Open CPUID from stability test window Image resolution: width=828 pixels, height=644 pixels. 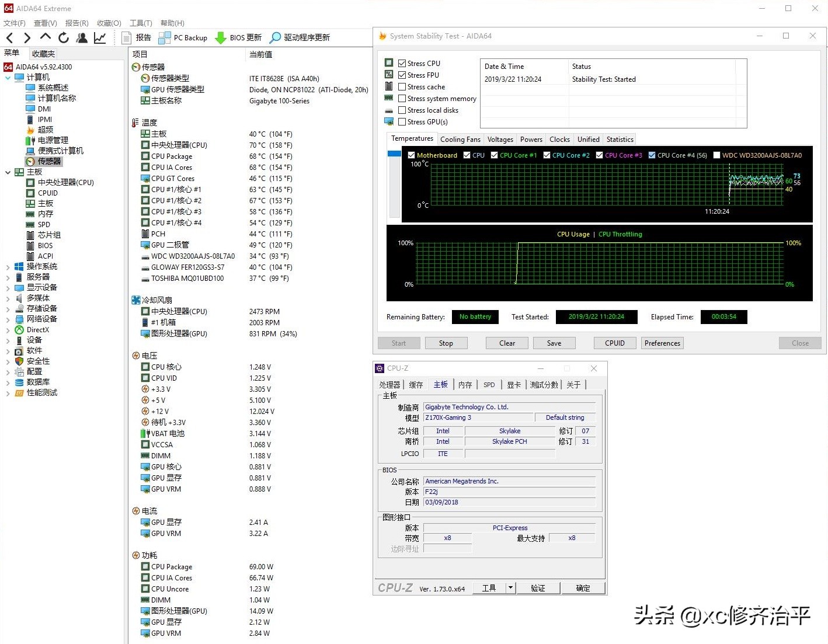point(615,343)
